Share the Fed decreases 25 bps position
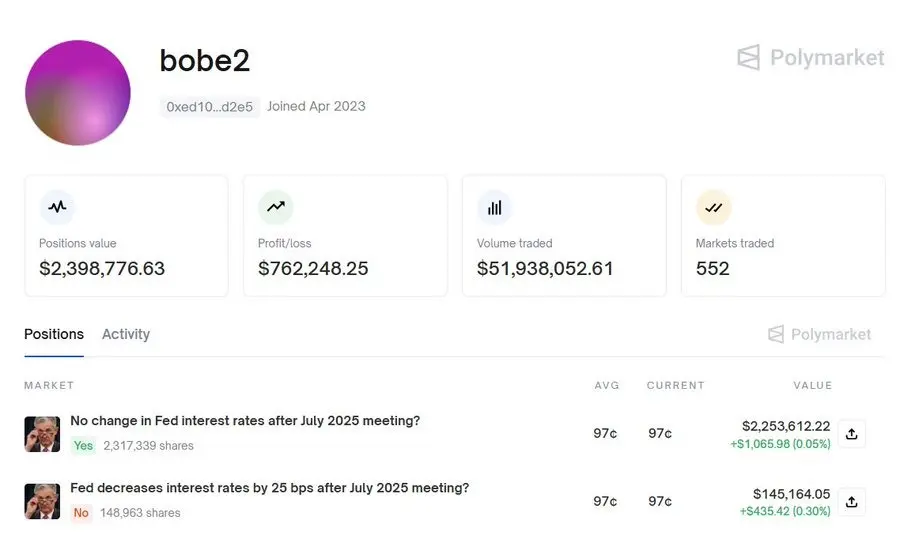 click(x=851, y=502)
